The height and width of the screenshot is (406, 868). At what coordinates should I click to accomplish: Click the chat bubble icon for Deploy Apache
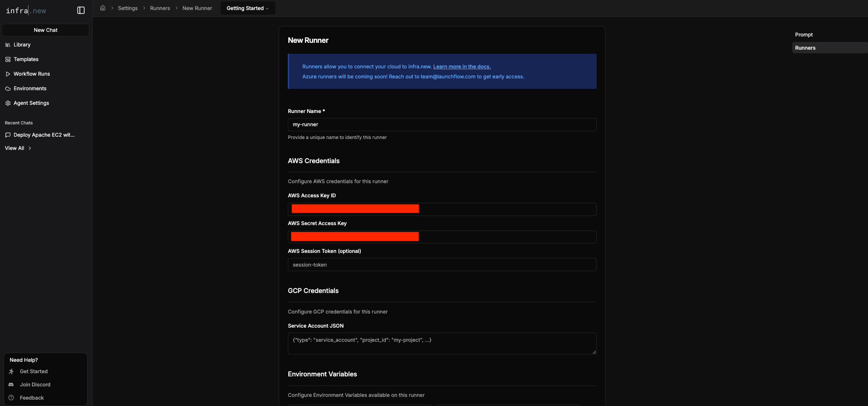8,135
